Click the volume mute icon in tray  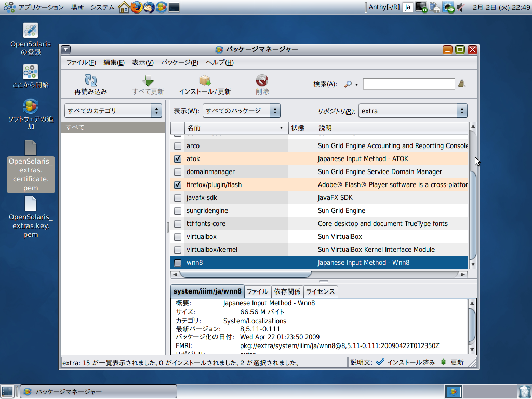tap(461, 7)
